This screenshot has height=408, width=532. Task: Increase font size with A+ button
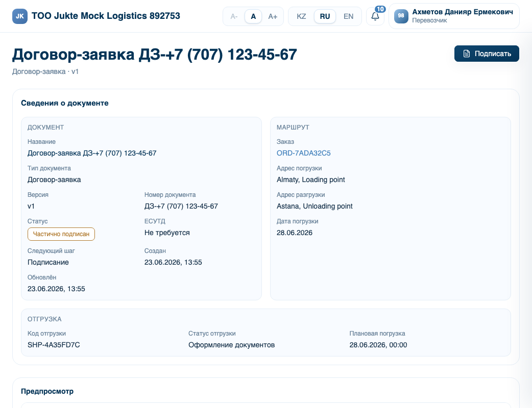[x=273, y=16]
